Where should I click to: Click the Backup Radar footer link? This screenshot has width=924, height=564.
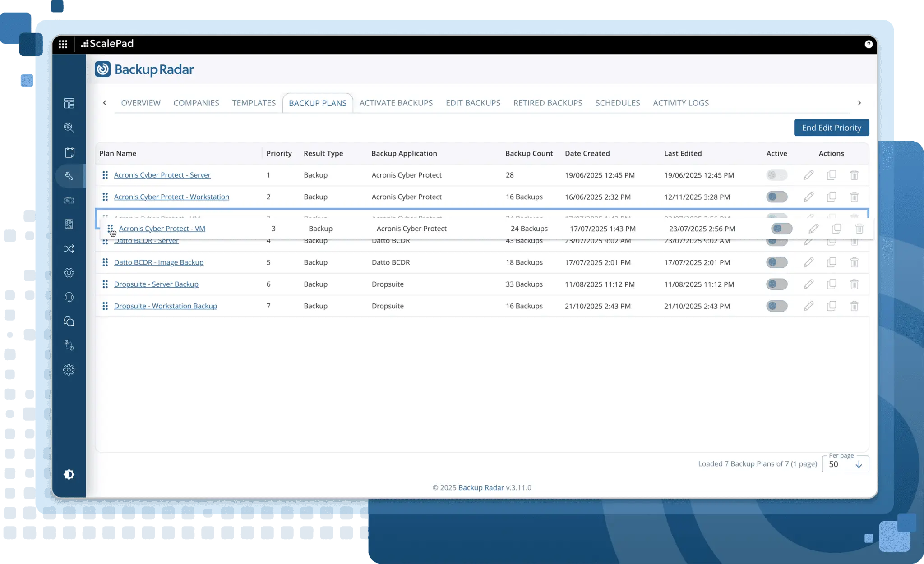click(x=481, y=487)
